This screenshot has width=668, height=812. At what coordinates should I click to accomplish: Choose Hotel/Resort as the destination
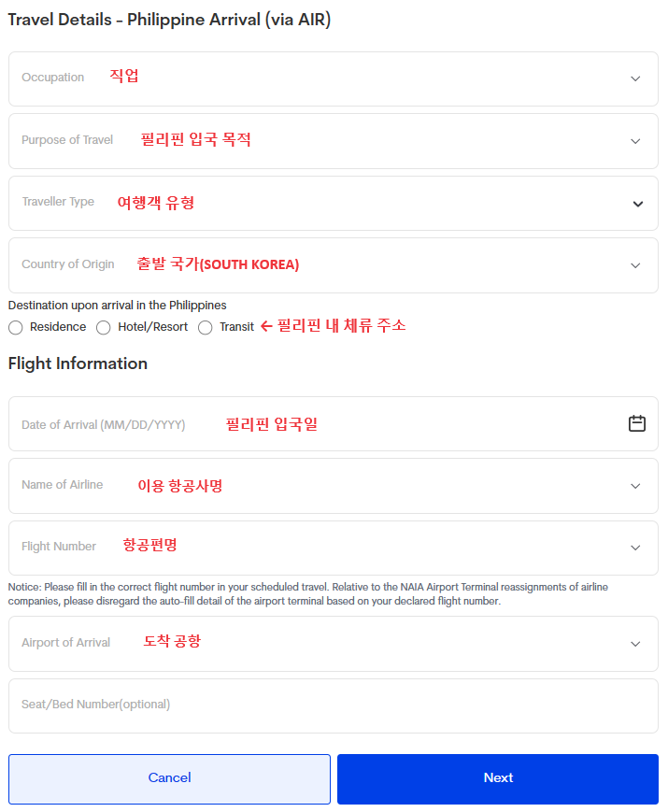pyautogui.click(x=103, y=327)
